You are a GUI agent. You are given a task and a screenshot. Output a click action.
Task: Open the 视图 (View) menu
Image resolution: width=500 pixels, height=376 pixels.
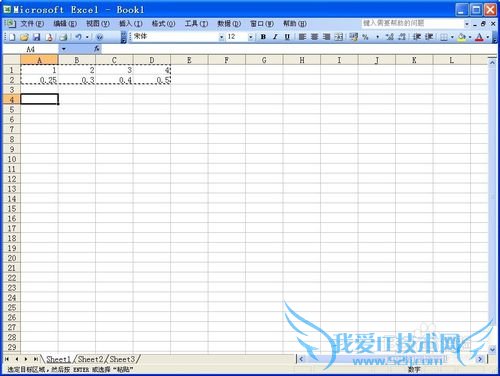[98, 24]
